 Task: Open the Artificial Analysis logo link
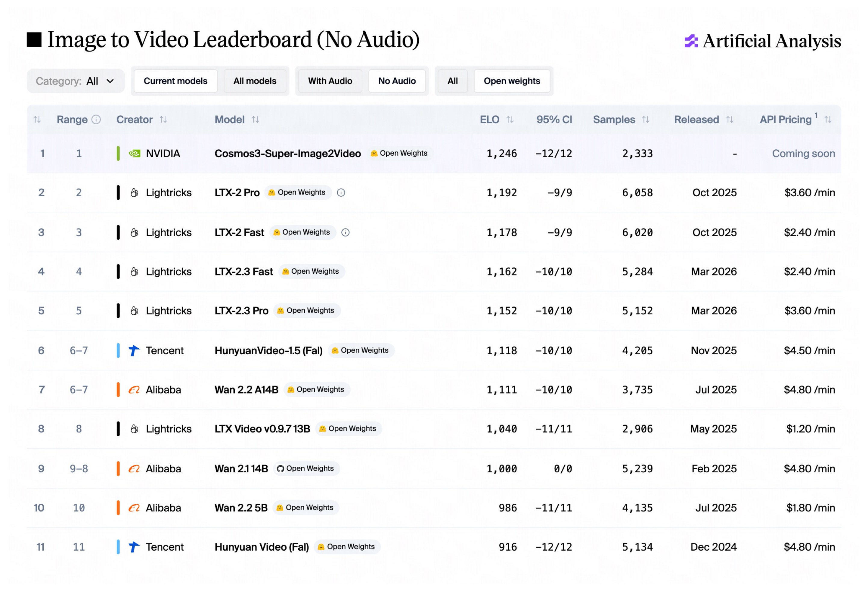[763, 41]
